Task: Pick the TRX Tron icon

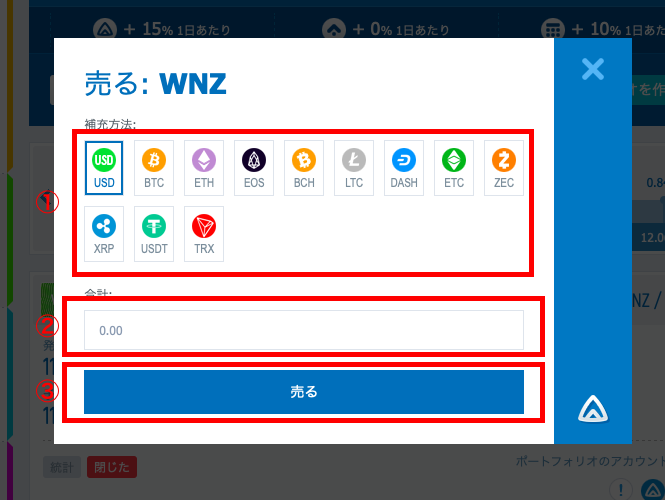Action: pos(204,234)
